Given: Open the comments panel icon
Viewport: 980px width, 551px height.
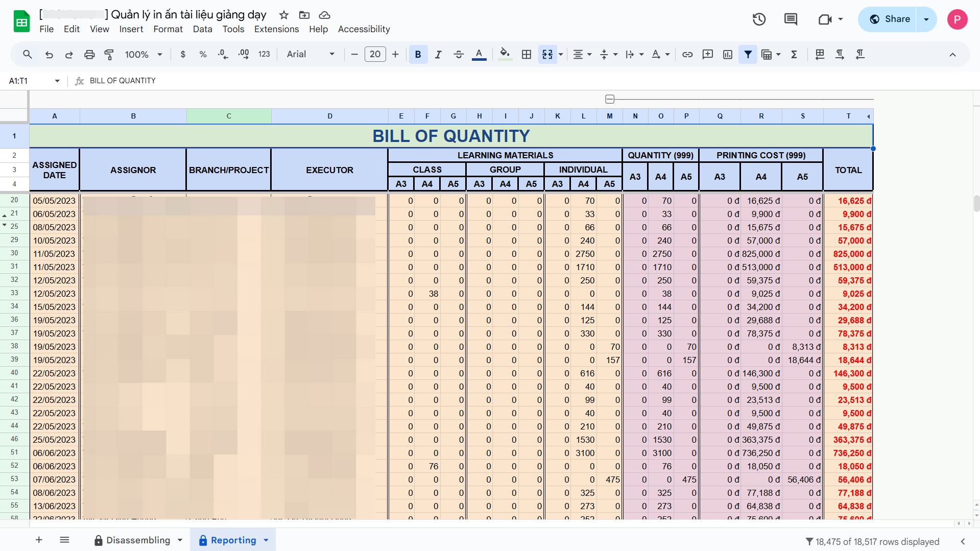Looking at the screenshot, I should [791, 19].
